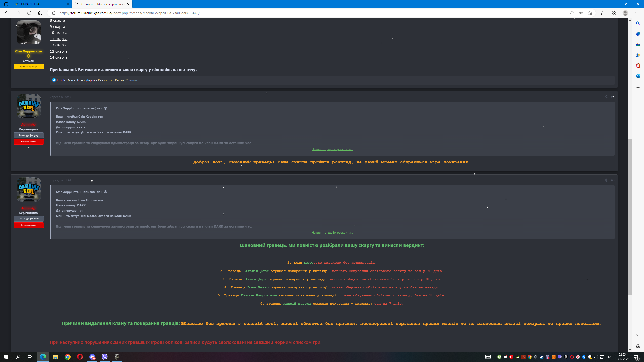Click the like reaction icon

54,80
